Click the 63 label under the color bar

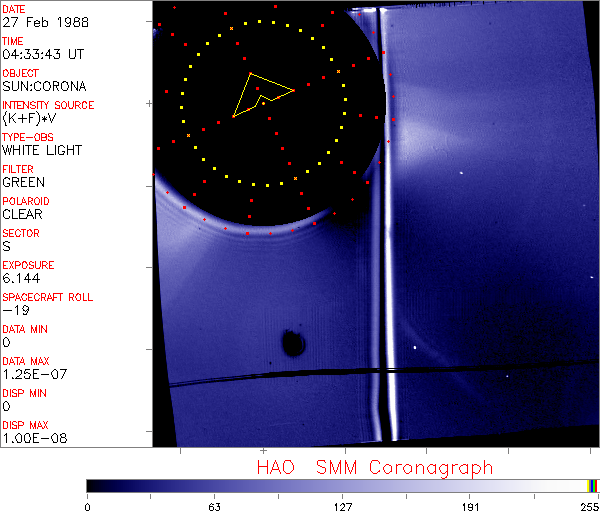pyautogui.click(x=214, y=505)
